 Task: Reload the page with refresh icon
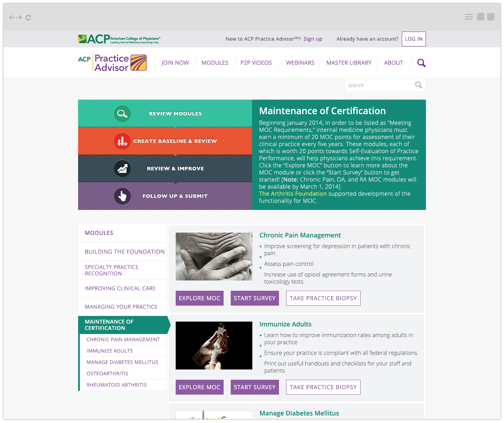pyautogui.click(x=28, y=17)
